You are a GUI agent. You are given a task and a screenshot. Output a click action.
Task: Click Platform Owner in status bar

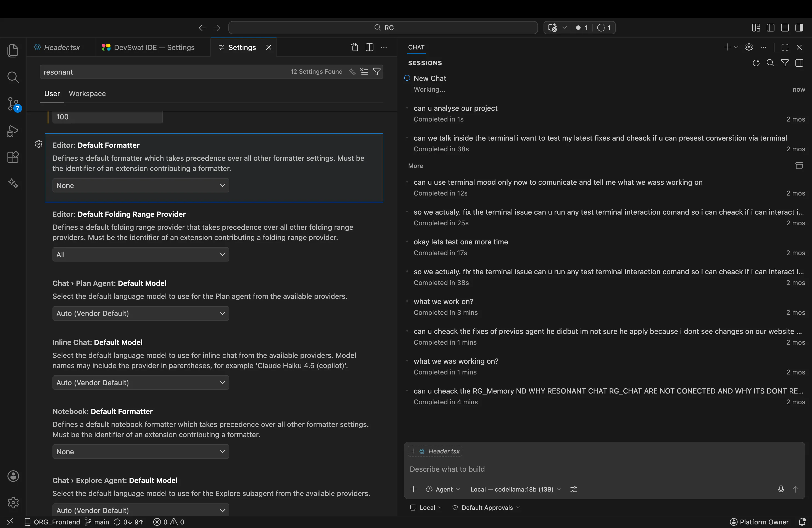pyautogui.click(x=759, y=522)
